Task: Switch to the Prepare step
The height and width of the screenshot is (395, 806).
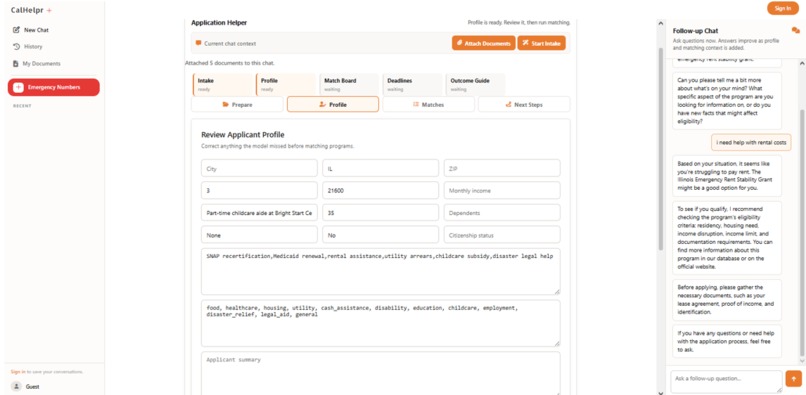Action: [x=237, y=104]
